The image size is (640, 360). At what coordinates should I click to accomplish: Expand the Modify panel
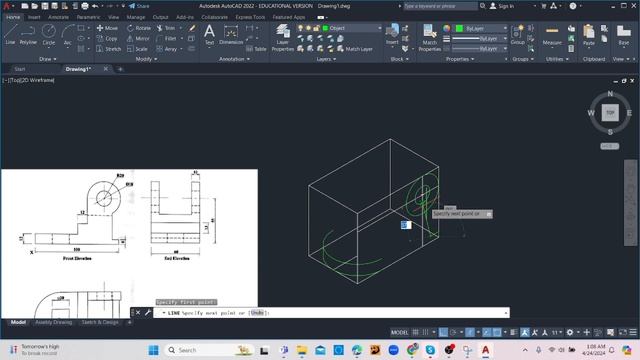[146, 59]
